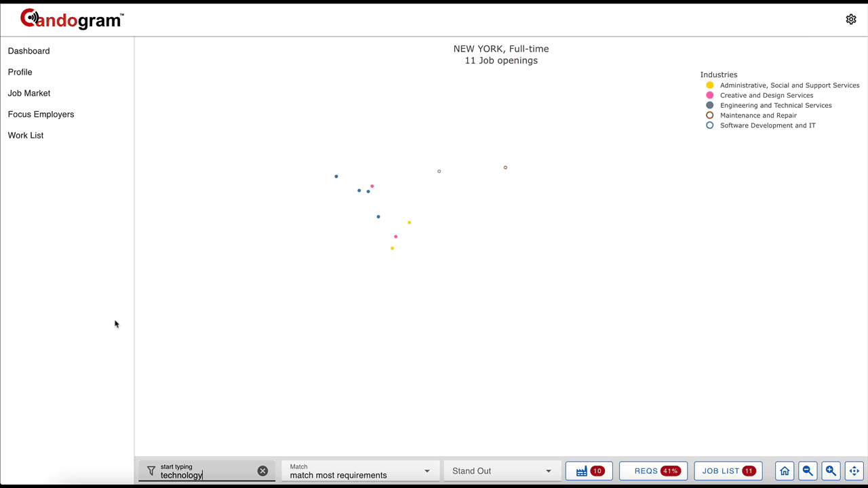Open the JOB LIST button
Image resolution: width=868 pixels, height=488 pixels.
[728, 471]
